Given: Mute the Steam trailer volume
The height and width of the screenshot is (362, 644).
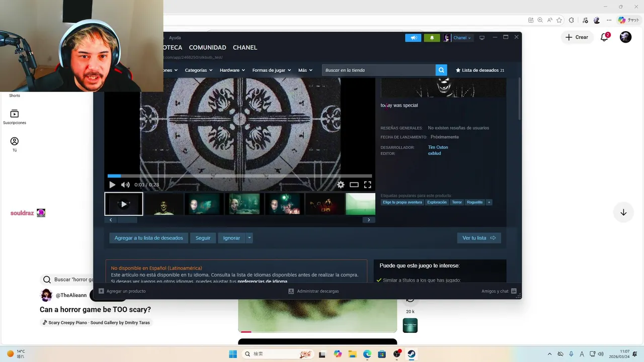Looking at the screenshot, I should 125,185.
